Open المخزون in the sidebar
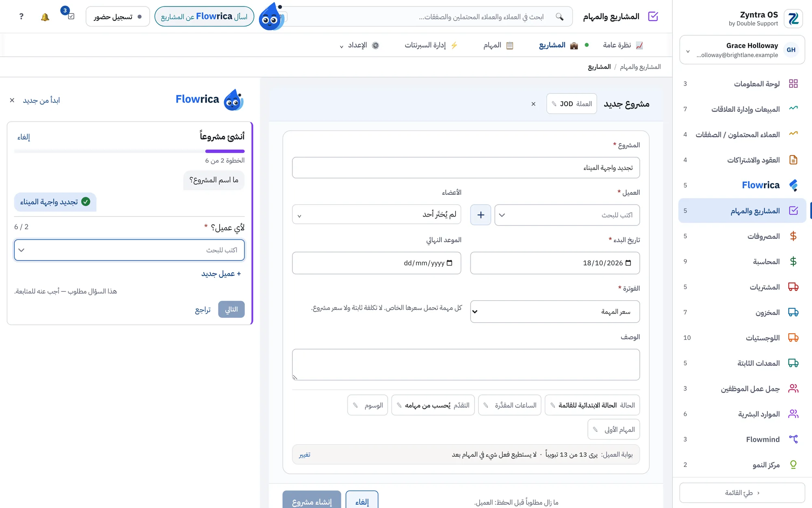The image size is (812, 508). pos(742,312)
